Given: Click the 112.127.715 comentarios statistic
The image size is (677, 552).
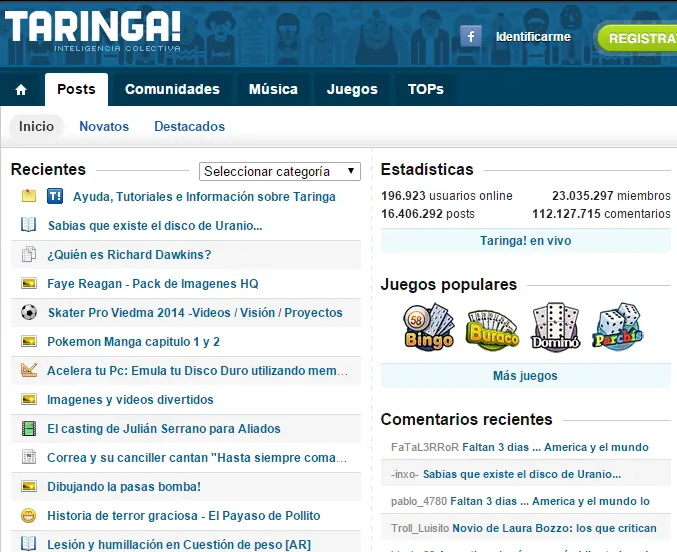Looking at the screenshot, I should [601, 214].
